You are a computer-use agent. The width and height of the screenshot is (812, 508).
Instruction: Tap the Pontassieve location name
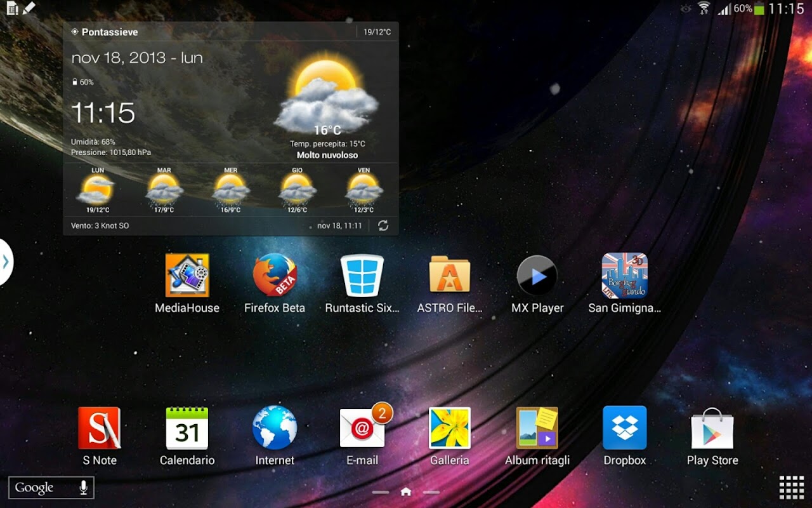tap(110, 32)
